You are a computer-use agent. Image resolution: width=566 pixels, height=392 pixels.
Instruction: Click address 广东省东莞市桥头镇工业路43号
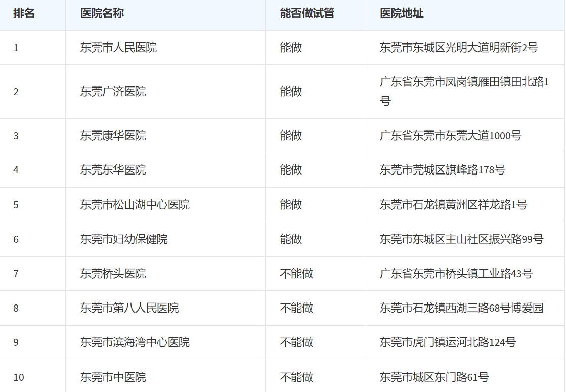click(x=456, y=274)
